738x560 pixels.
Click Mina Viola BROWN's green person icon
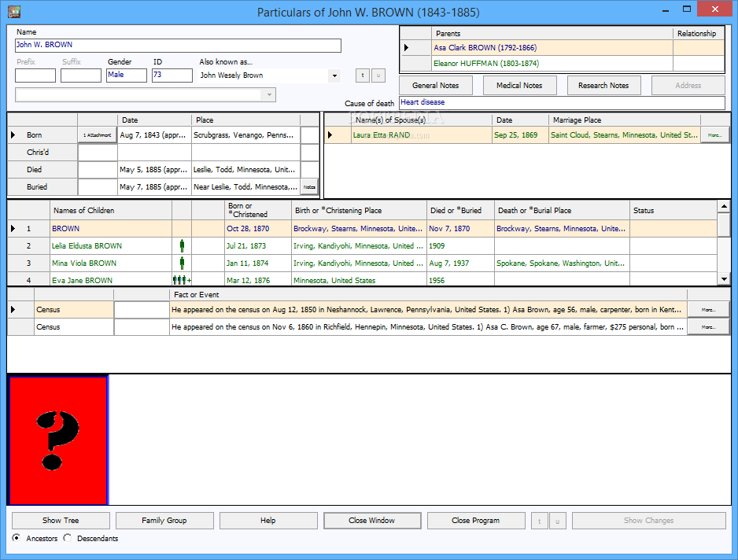(183, 263)
